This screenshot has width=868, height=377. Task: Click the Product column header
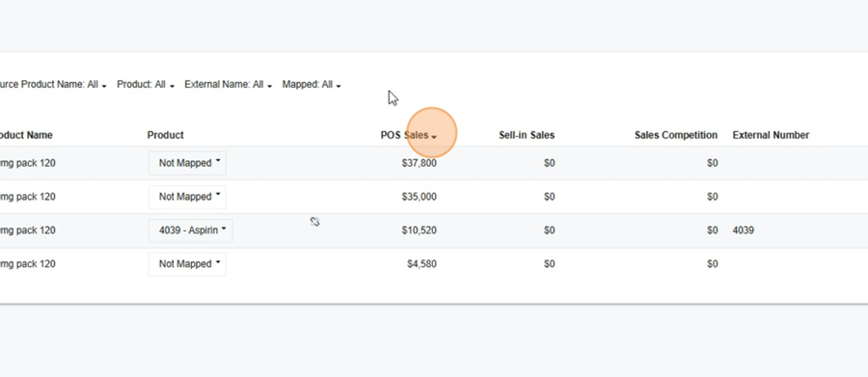click(166, 135)
